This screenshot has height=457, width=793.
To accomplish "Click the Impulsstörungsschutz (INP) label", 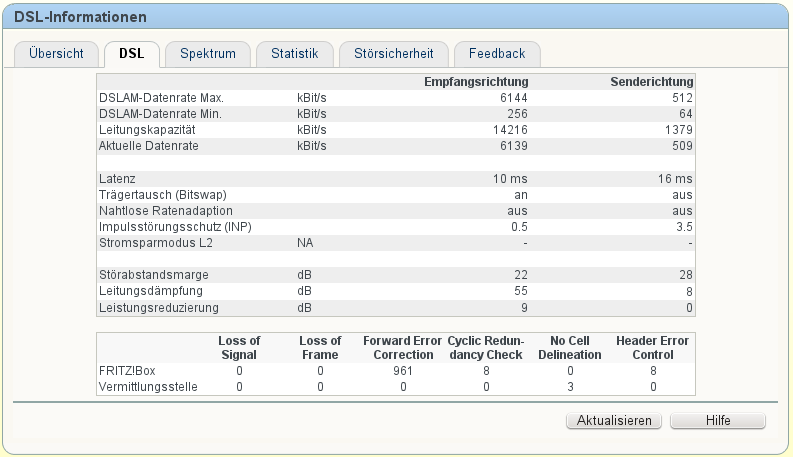I will pos(175,227).
